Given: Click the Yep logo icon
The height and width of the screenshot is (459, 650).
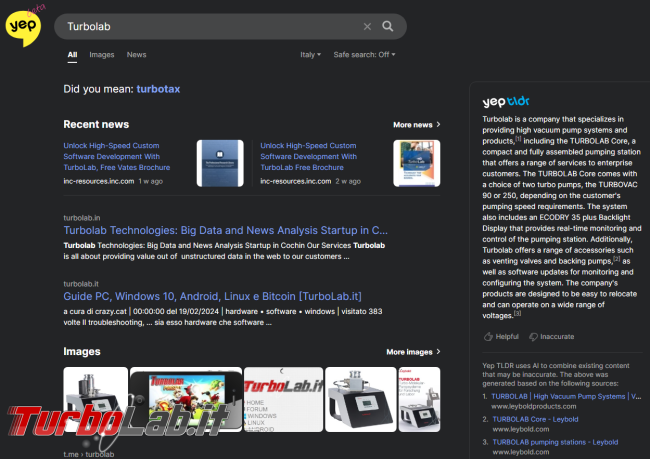Looking at the screenshot, I should [x=23, y=27].
